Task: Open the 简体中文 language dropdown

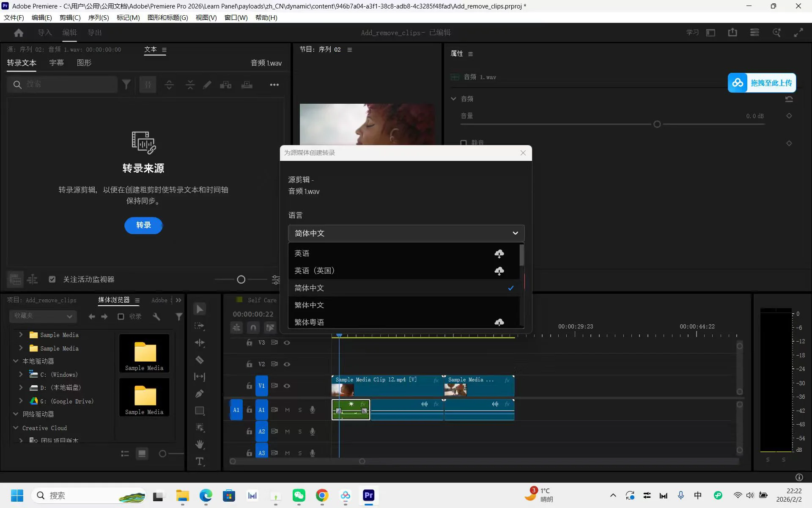Action: [406, 233]
